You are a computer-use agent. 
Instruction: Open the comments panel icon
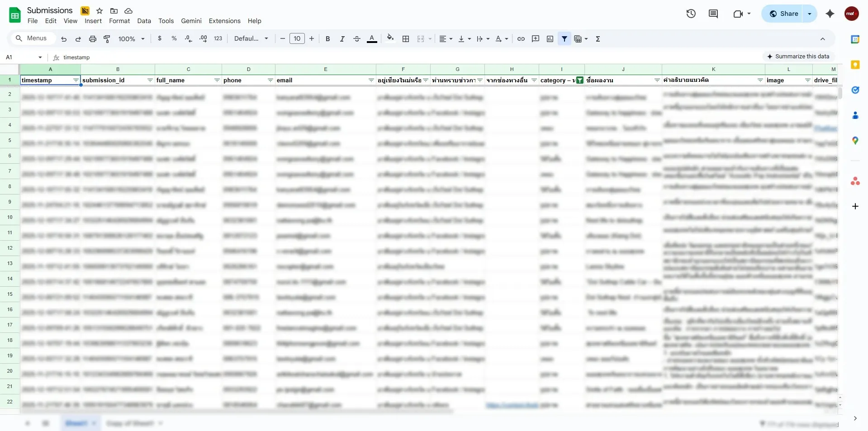[713, 14]
